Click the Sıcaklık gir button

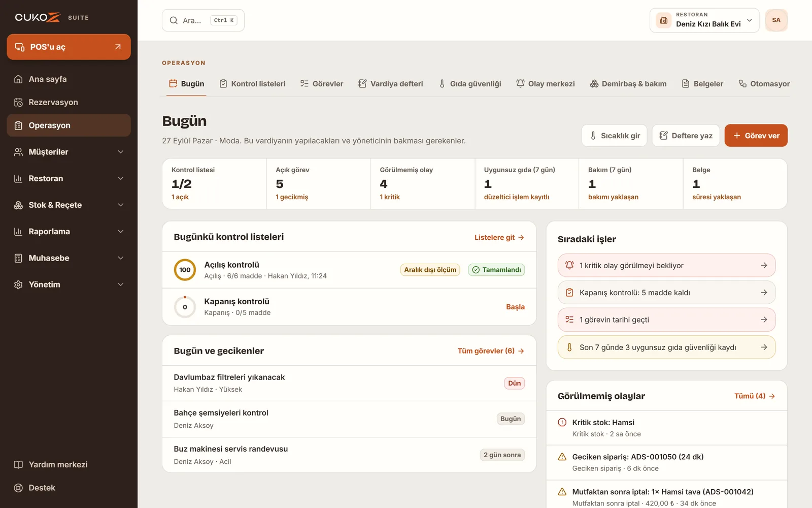pyautogui.click(x=614, y=136)
